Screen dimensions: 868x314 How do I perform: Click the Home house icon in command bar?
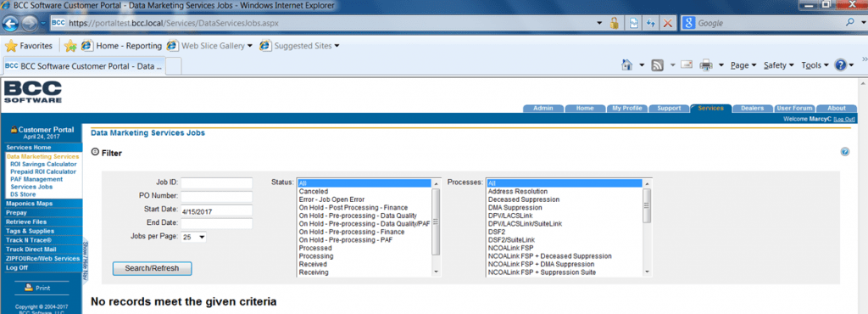pos(627,64)
